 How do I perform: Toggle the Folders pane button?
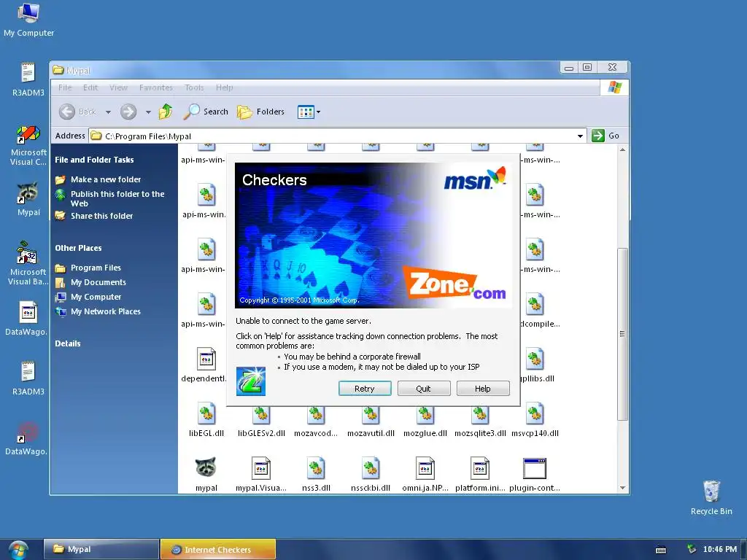point(260,112)
